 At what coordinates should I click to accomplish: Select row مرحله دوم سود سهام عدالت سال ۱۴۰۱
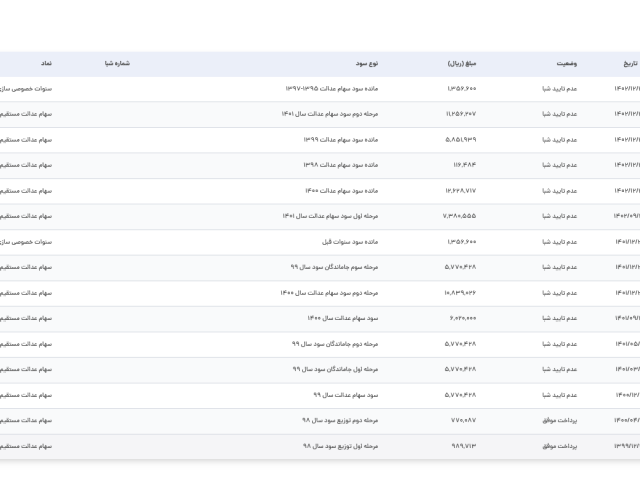pos(329,114)
